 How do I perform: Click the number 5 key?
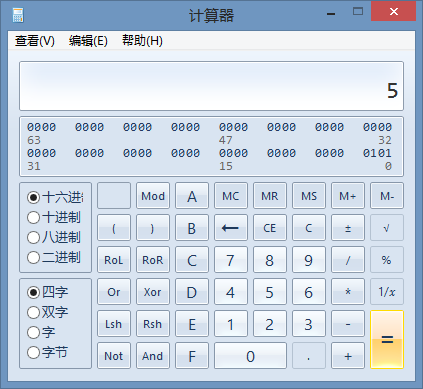(270, 292)
